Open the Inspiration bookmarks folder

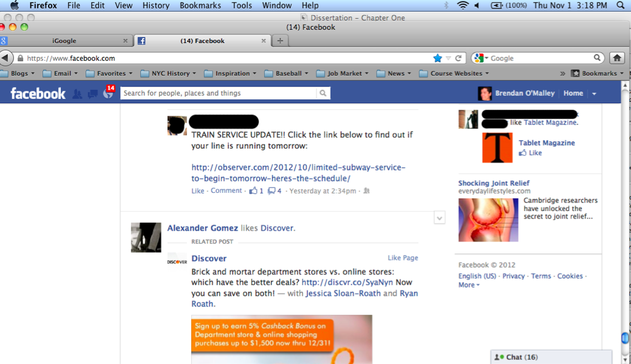pos(230,73)
